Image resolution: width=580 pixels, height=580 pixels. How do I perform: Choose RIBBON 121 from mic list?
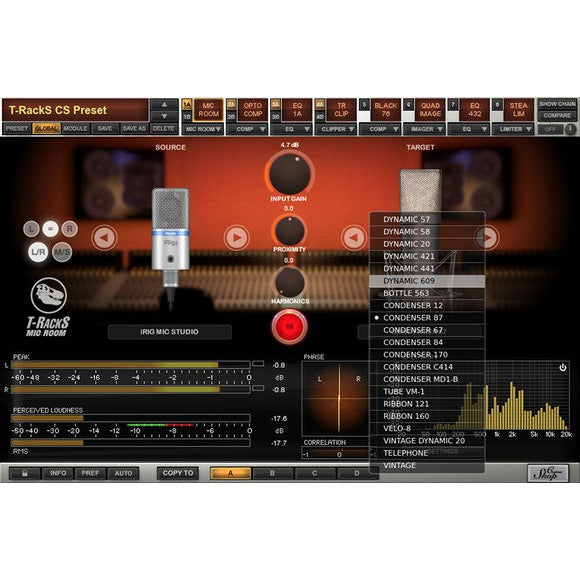pos(427,404)
